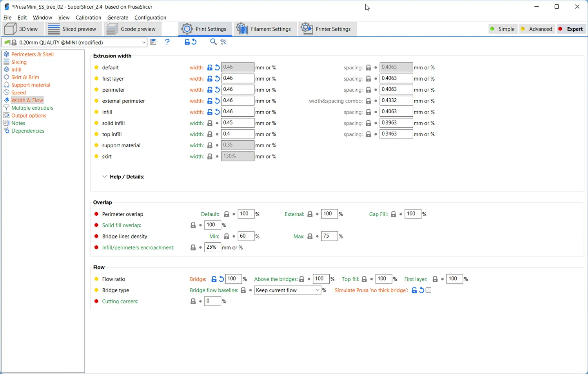Click the save preset floppy disk icon

click(153, 42)
